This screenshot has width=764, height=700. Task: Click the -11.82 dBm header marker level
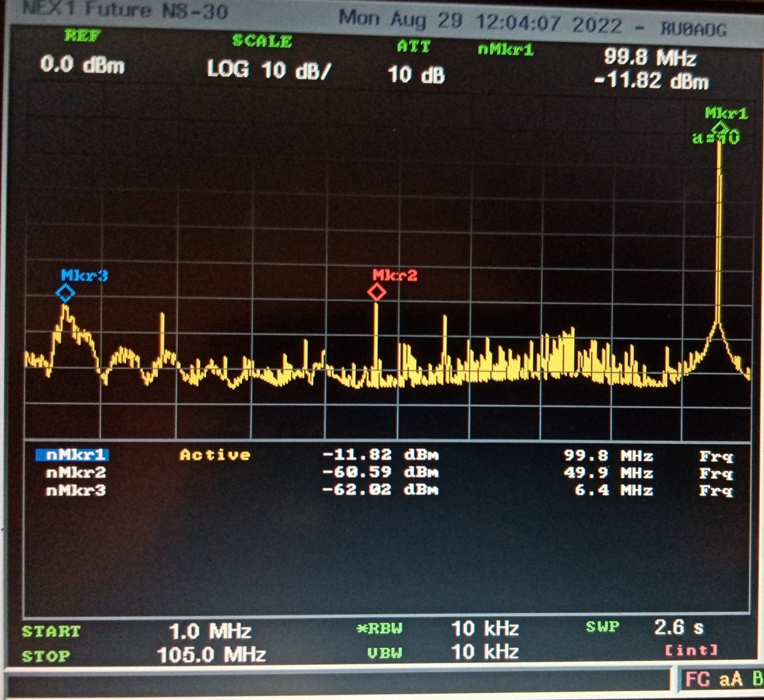click(x=651, y=80)
